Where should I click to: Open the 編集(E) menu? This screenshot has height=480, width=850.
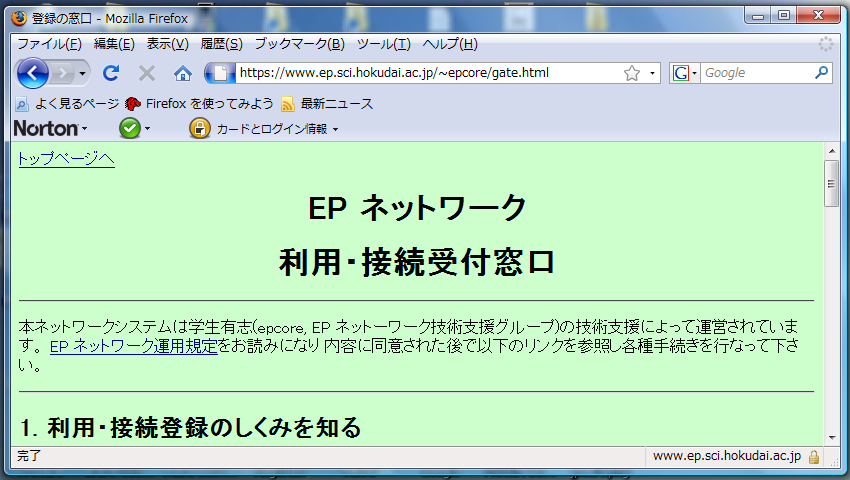114,44
